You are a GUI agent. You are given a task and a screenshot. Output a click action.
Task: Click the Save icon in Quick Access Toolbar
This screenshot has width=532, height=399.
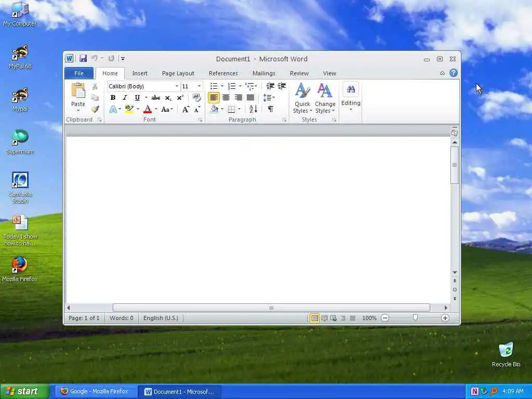pyautogui.click(x=83, y=58)
